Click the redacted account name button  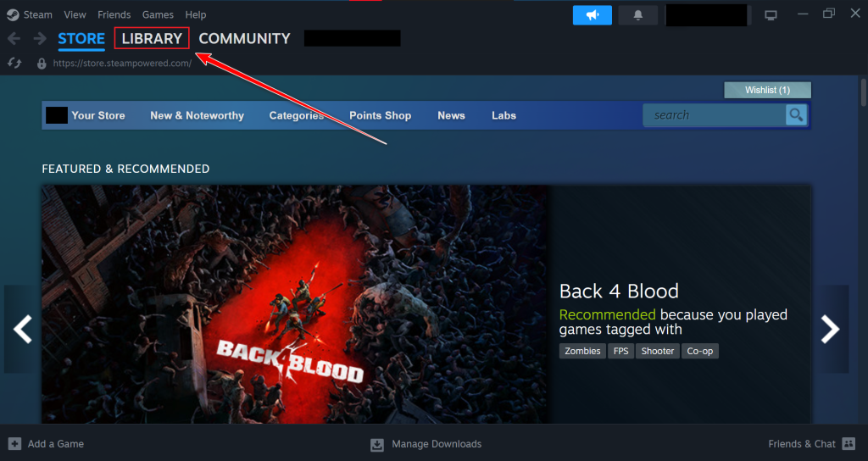click(706, 15)
